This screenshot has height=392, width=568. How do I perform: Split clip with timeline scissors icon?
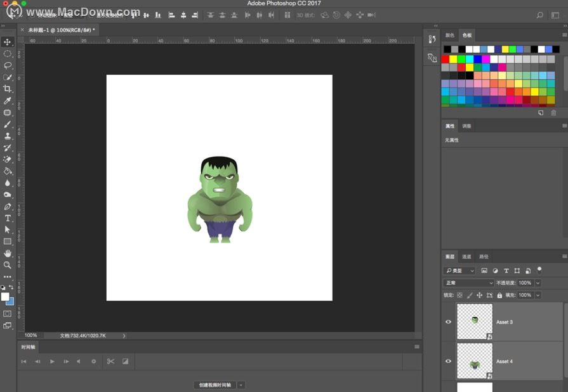(x=111, y=361)
